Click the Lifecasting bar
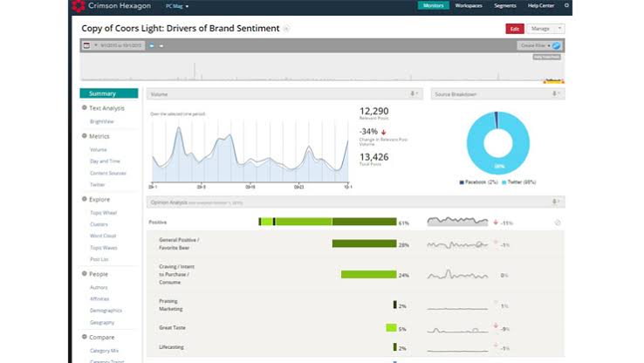 click(394, 347)
